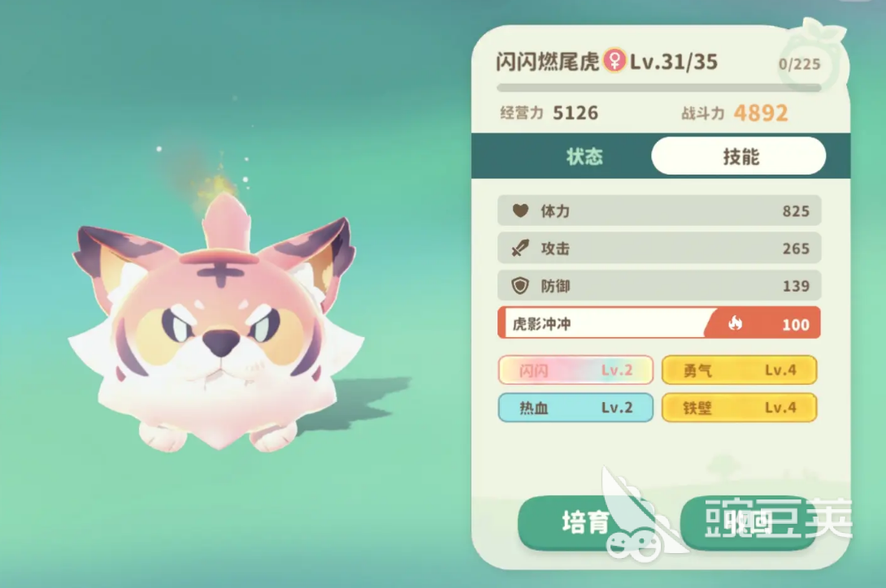This screenshot has width=886, height=588.
Task: Click the 虎影冲冲 skill bar
Action: click(659, 323)
